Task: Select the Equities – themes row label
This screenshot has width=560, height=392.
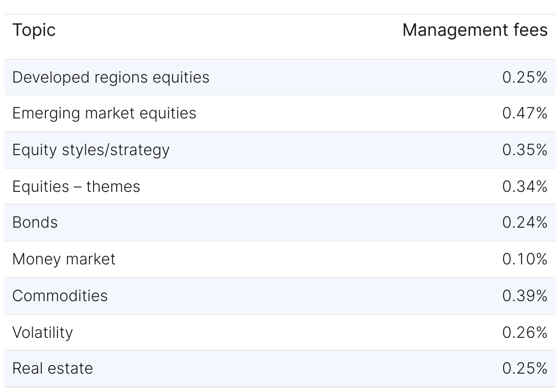Action: click(x=76, y=186)
